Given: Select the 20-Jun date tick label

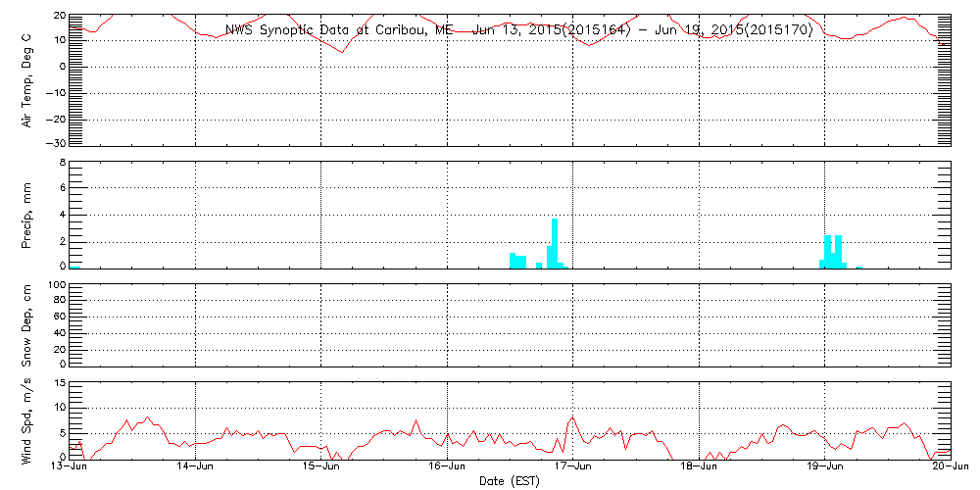Looking at the screenshot, I should [950, 468].
